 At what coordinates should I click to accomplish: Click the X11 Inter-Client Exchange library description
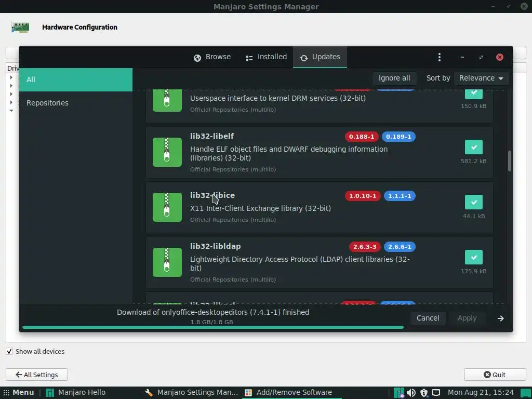261,208
